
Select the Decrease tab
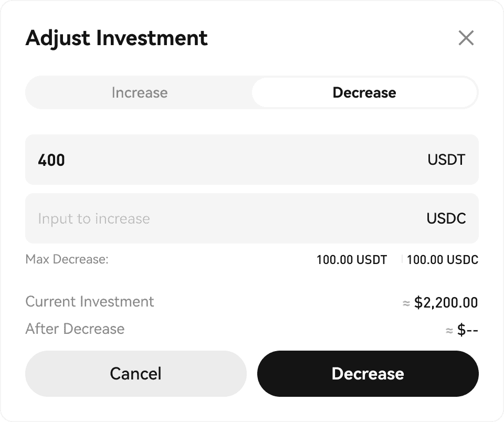(364, 93)
